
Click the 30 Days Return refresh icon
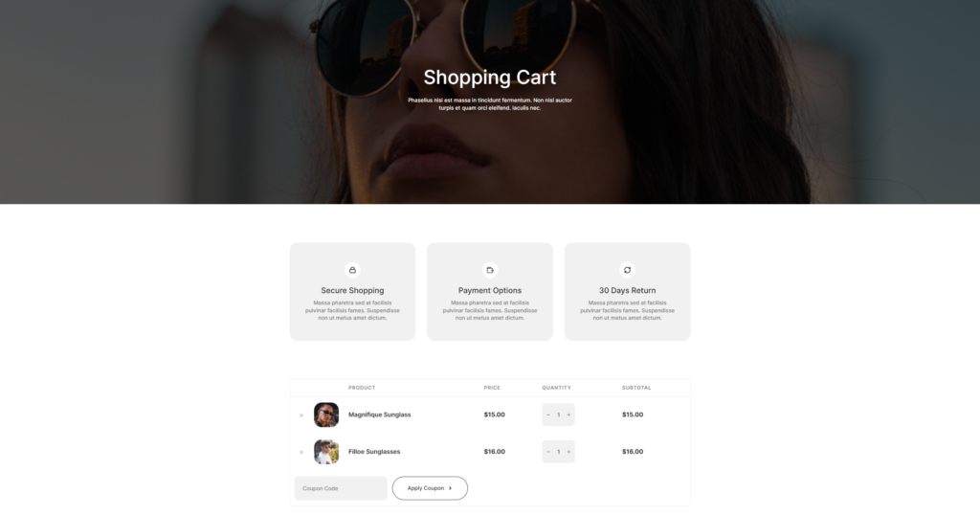point(628,270)
